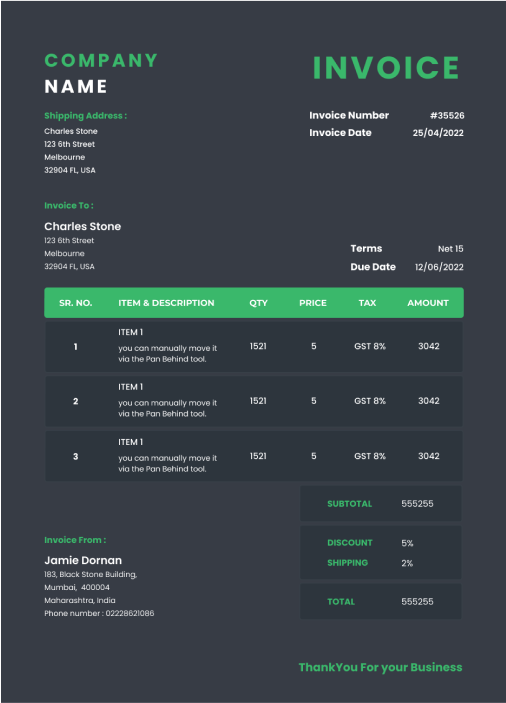Select serial number 3 in third row
Screen dimensions: 506x703
[75, 456]
